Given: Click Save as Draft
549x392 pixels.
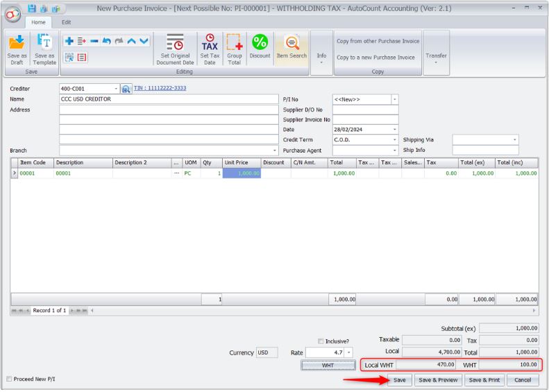Looking at the screenshot, I should (x=17, y=50).
